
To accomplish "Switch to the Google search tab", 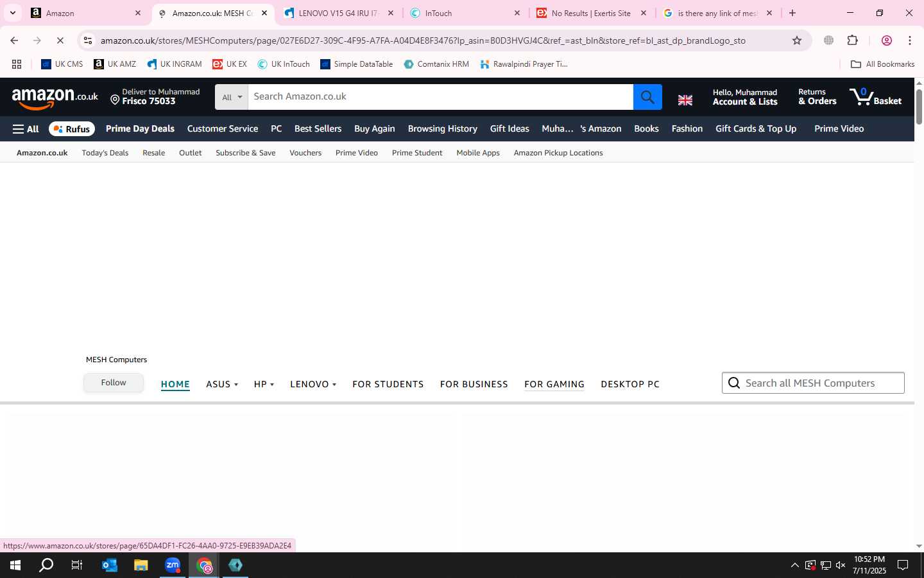I will 718,13.
